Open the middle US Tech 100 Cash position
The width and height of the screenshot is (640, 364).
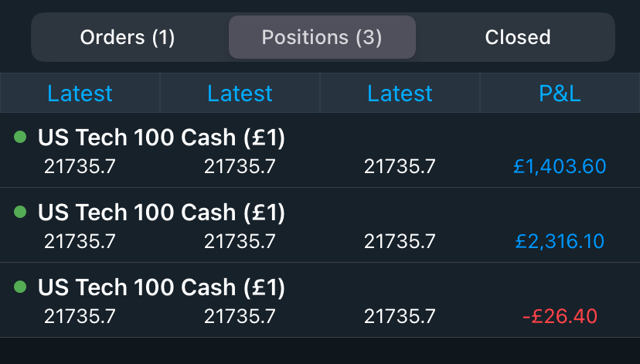point(162,213)
